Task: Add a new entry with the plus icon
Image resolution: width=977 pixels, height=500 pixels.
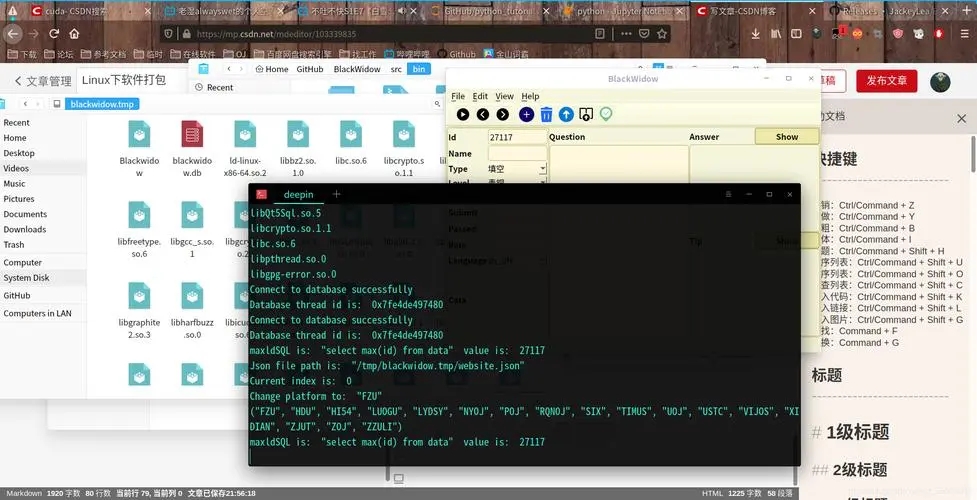Action: click(526, 115)
